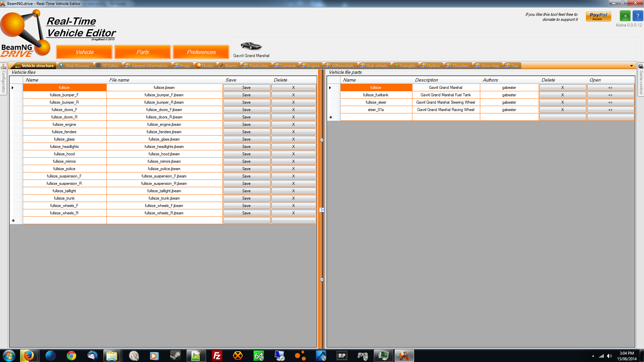Screen dimensions: 644x362
Task: Sort parts by Description header
Action: tap(446, 80)
